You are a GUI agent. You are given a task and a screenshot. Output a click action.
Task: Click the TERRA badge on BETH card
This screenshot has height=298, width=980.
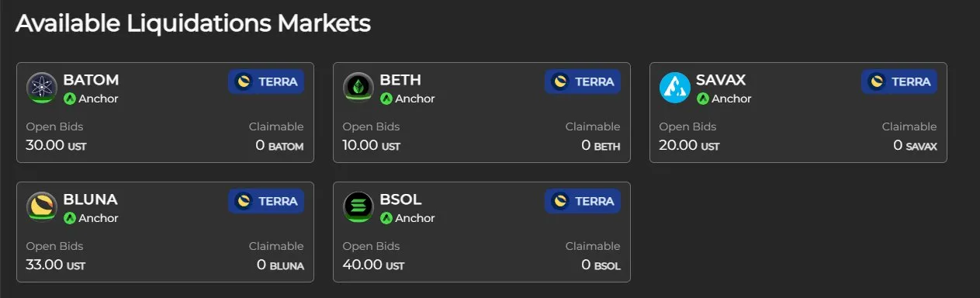[x=583, y=81]
